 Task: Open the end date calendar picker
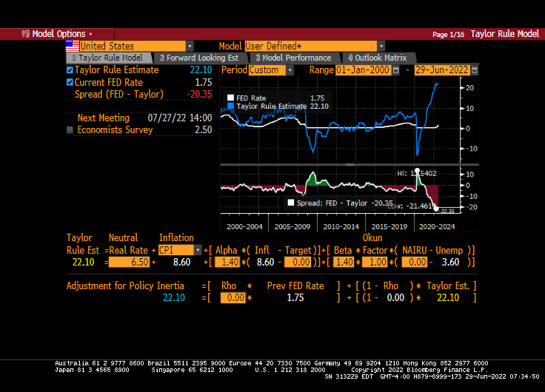click(x=475, y=70)
